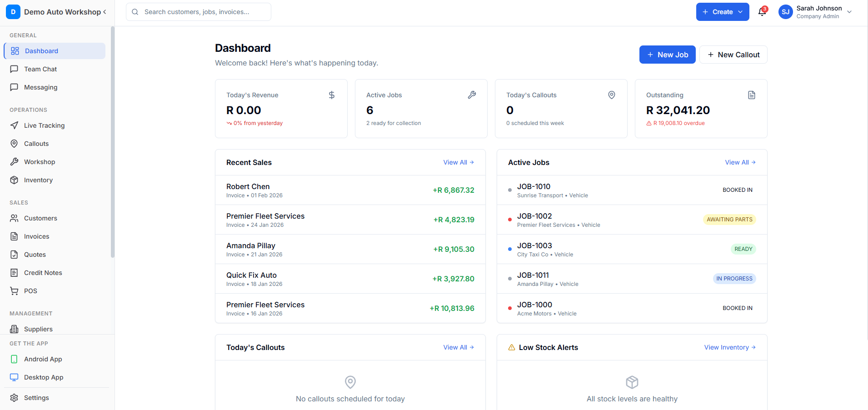Open the Suppliers section under Management
The image size is (868, 410).
click(38, 329)
